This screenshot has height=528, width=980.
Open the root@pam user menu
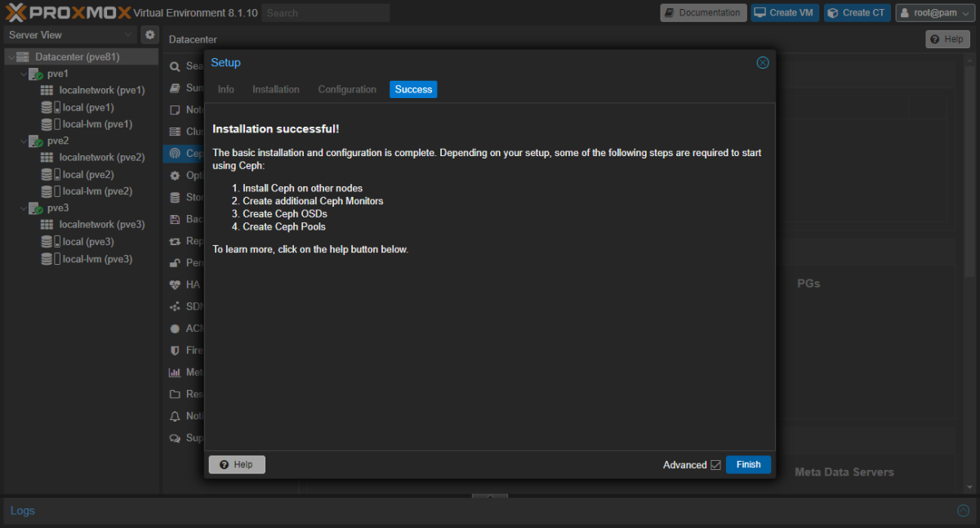pyautogui.click(x=935, y=13)
